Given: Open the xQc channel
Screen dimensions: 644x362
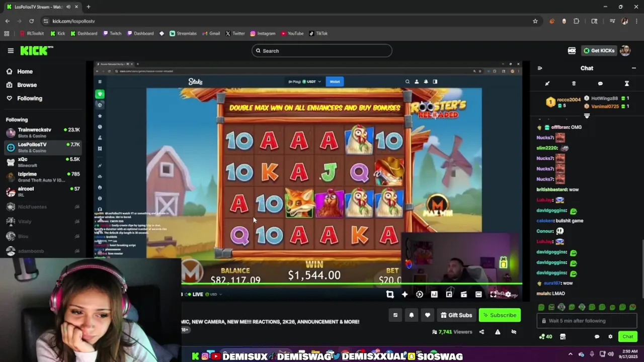Looking at the screenshot, I should point(43,162).
